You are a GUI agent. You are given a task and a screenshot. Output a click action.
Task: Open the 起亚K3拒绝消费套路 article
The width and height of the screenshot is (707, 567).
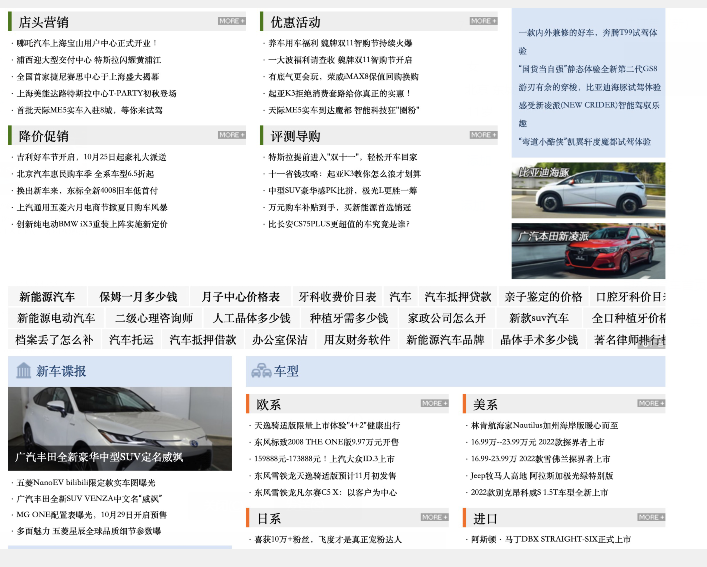click(340, 93)
